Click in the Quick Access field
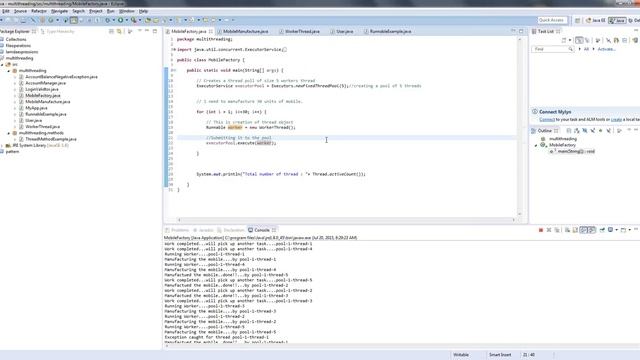This screenshot has height=360, width=640. tap(552, 20)
